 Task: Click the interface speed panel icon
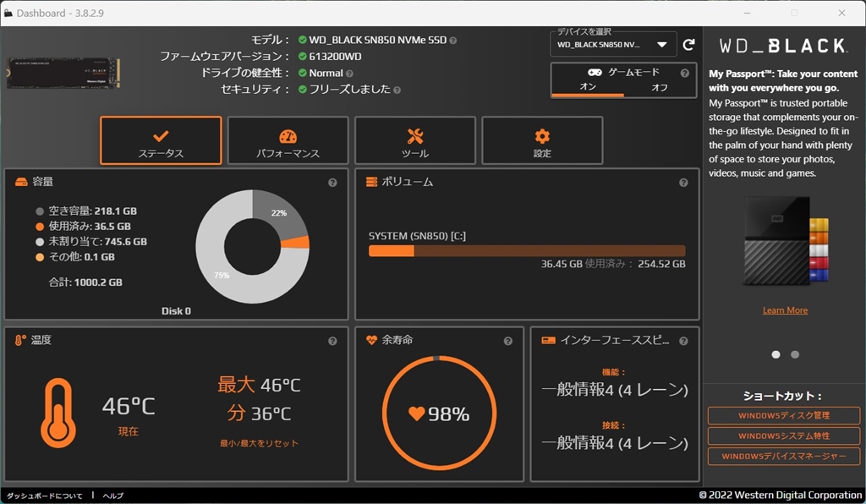coord(548,341)
